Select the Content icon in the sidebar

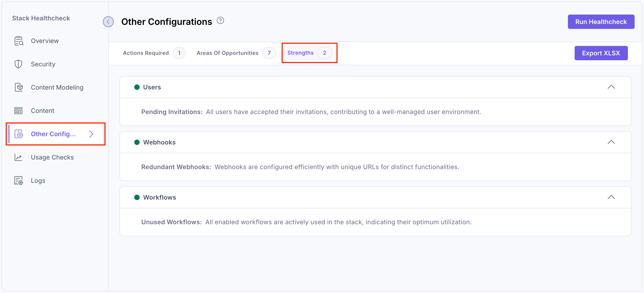(x=19, y=110)
